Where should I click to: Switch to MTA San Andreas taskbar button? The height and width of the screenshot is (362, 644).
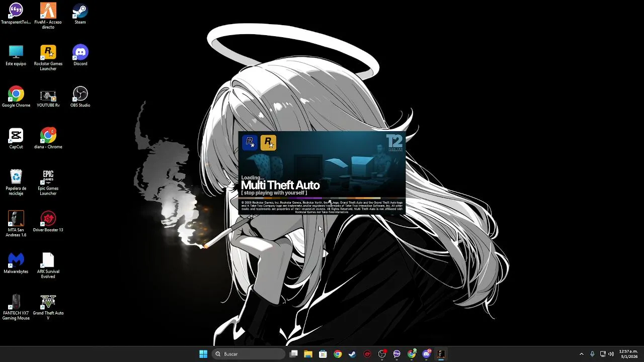coord(441,354)
